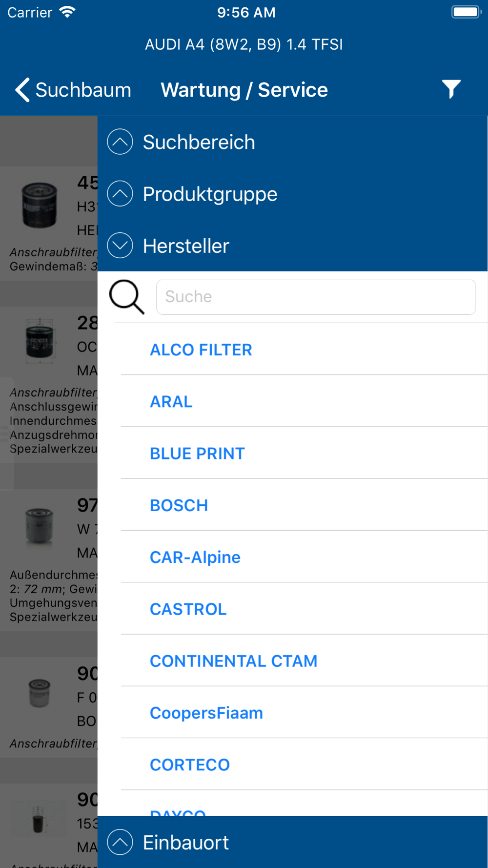
Task: Open the first oil filter thumbnail
Action: tap(40, 205)
